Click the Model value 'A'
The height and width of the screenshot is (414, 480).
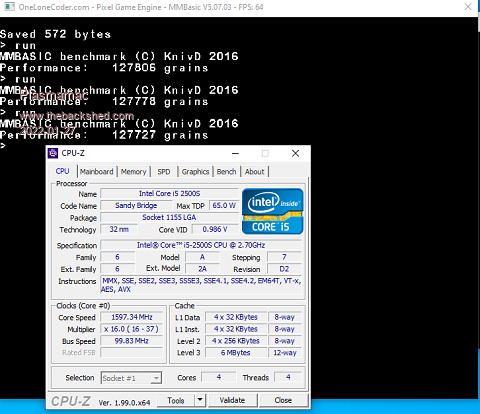pyautogui.click(x=202, y=257)
